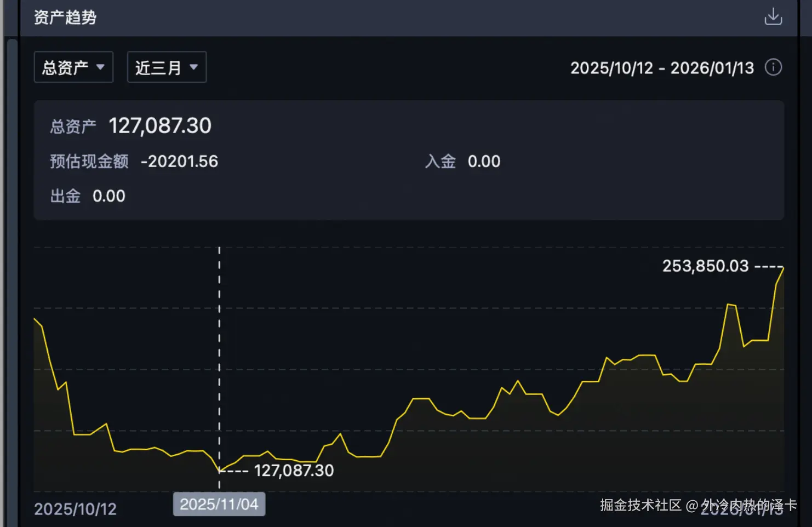
Task: Click the download chart icon
Action: (773, 16)
